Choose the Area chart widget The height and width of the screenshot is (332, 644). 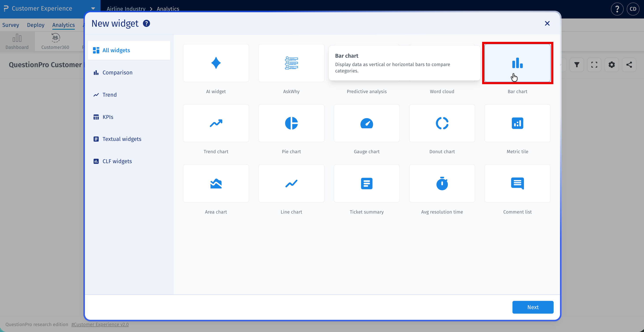[x=216, y=183]
